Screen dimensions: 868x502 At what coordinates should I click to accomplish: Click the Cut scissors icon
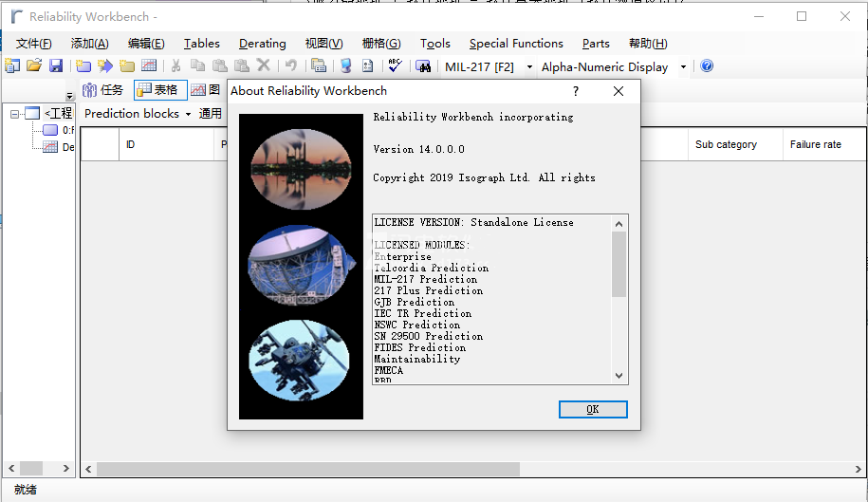pos(176,65)
